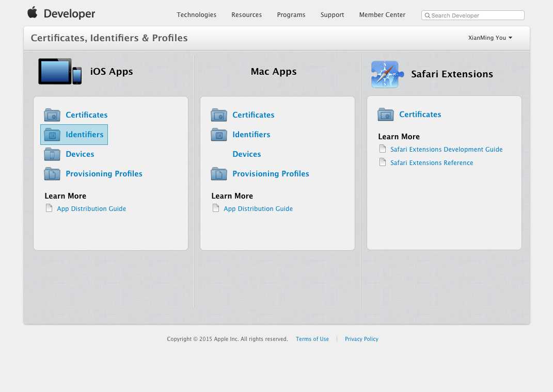
Task: Click the Mac App Distribution Guide document icon
Action: (216, 208)
